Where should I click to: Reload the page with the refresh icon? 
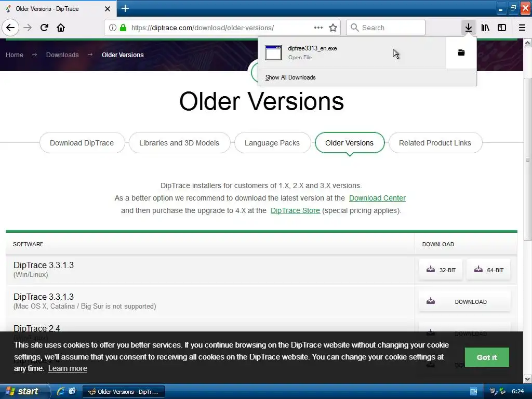click(x=44, y=28)
